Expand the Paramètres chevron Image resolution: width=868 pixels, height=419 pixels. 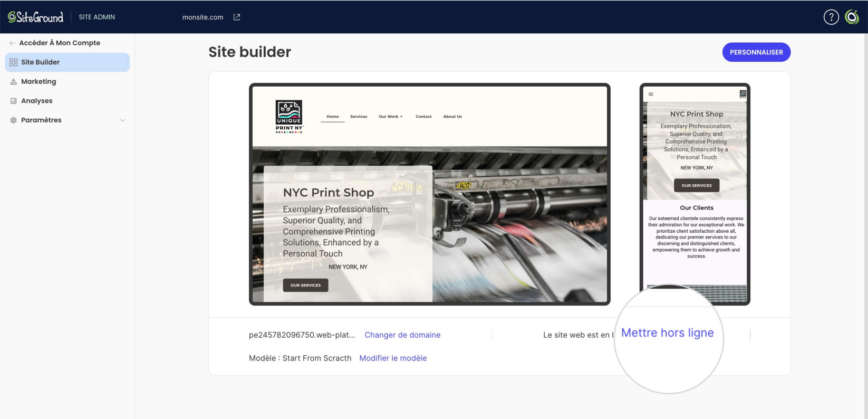(x=122, y=120)
